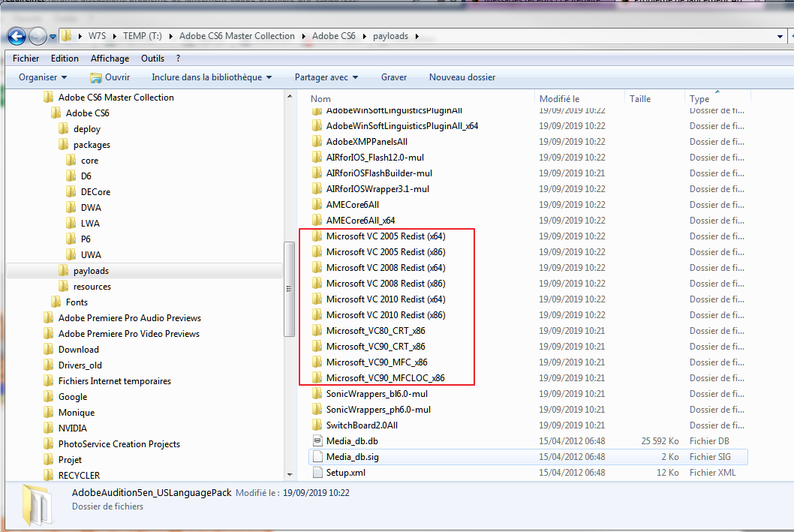Image resolution: width=794 pixels, height=532 pixels.
Task: Open Inclure dans la bibliothèque dropdown
Action: click(212, 77)
